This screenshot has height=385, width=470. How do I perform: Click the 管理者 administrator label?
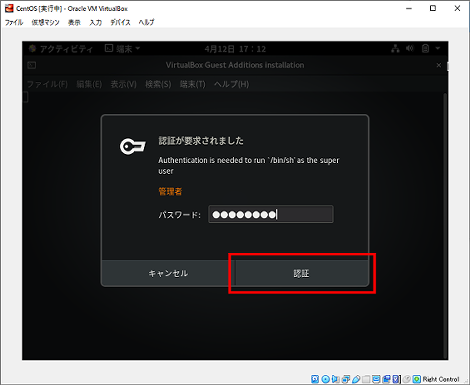170,191
